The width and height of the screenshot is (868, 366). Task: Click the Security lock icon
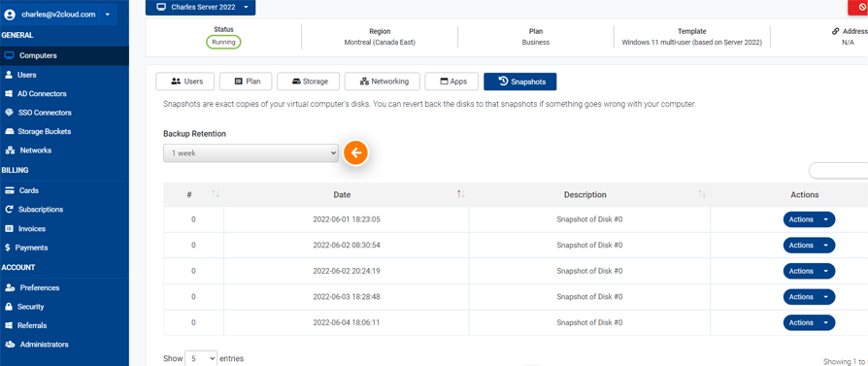(9, 307)
